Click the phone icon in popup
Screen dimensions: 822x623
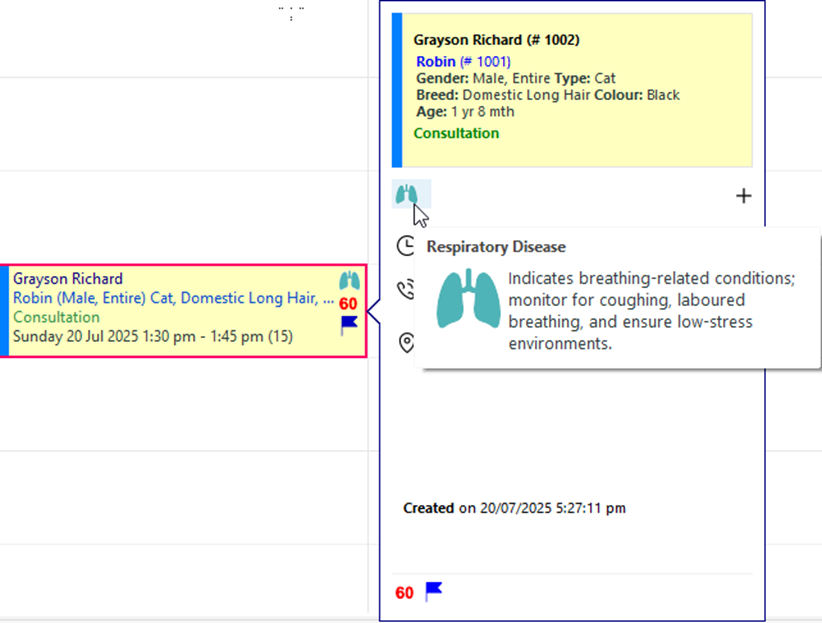tap(406, 290)
